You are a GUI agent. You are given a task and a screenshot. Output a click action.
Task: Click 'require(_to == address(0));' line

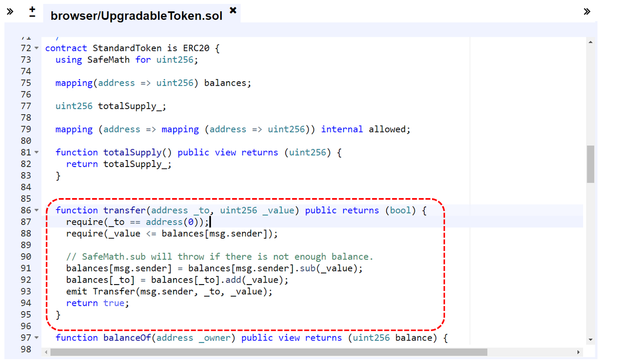point(138,222)
